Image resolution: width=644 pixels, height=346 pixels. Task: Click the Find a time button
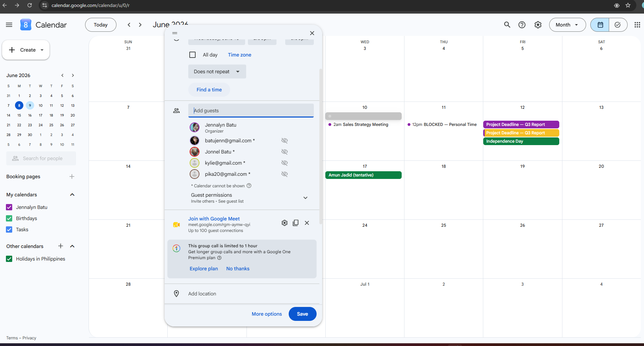click(209, 90)
